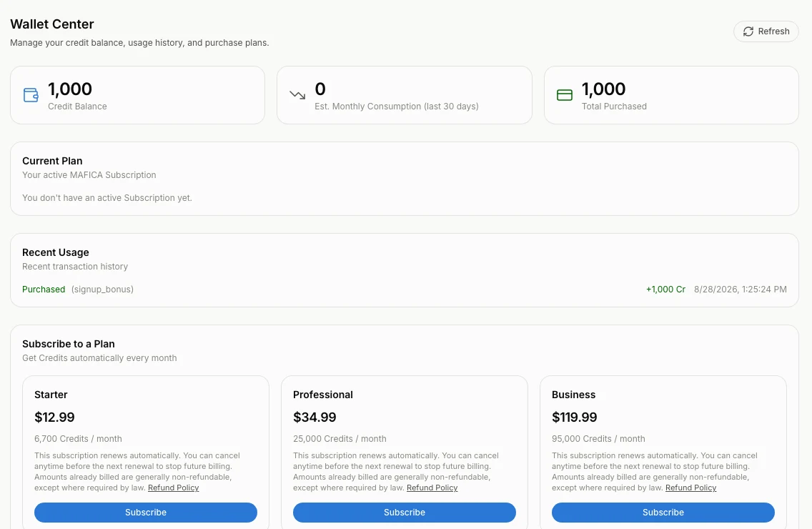Click '25,000 Credits / month' text
The image size is (812, 529).
(x=340, y=439)
